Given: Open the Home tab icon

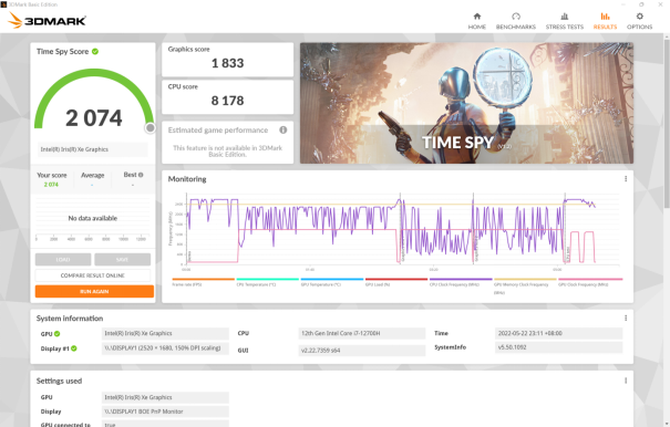Looking at the screenshot, I should point(477,17).
